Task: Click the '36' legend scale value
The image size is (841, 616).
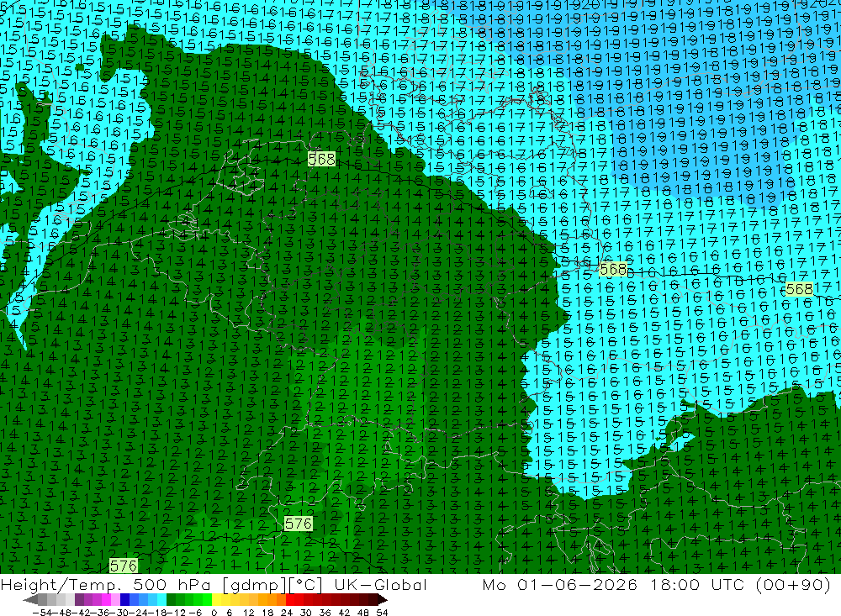Action: tap(325, 613)
